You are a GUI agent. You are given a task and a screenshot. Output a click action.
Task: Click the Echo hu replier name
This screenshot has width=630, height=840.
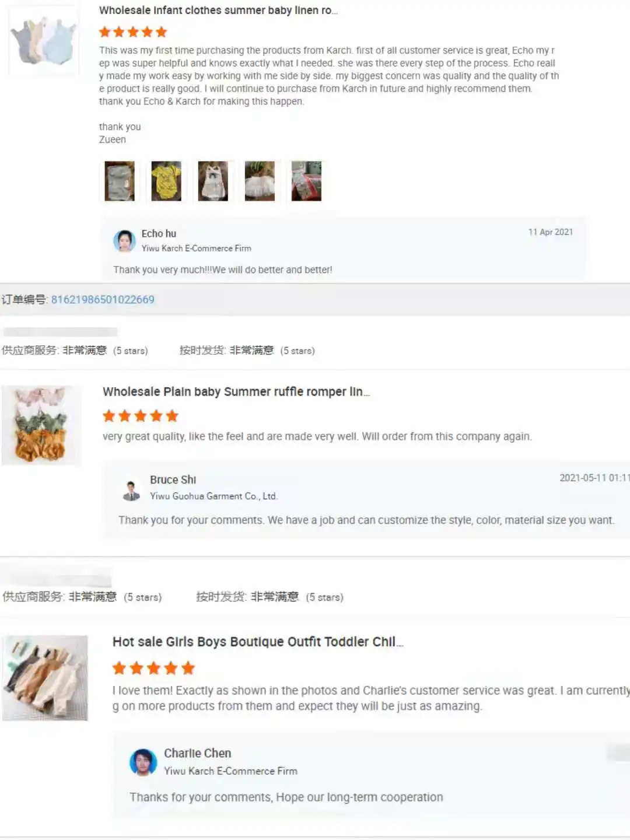pyautogui.click(x=159, y=234)
